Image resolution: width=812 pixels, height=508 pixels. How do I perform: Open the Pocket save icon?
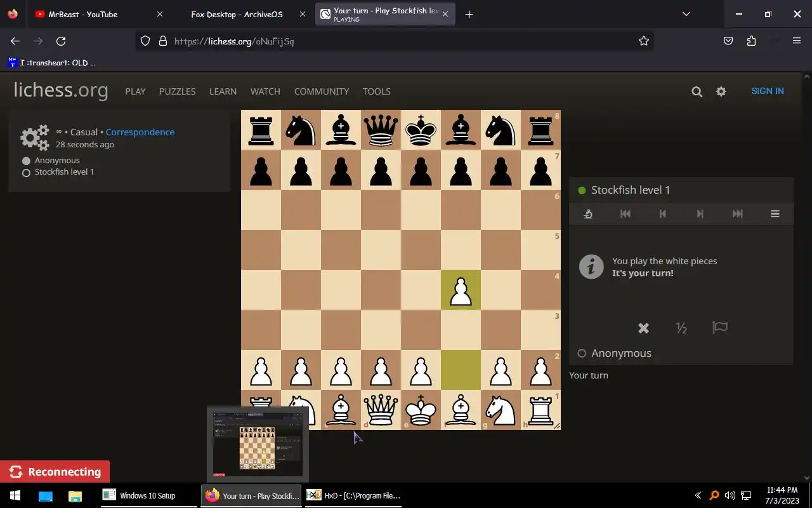(x=728, y=41)
